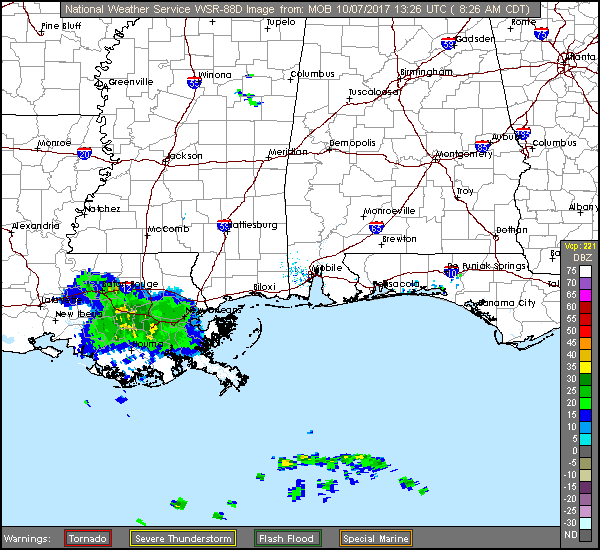This screenshot has width=600, height=550.
Task: Click the Pine Bluff city label
Action: click(61, 26)
